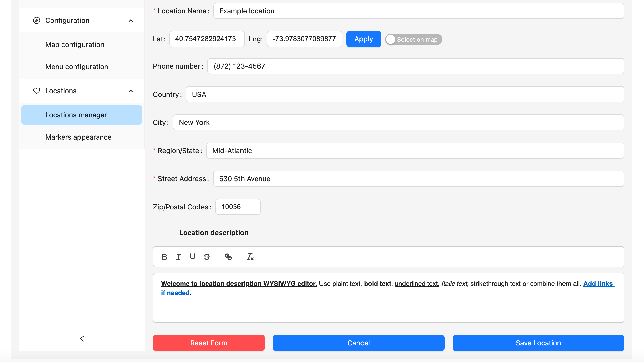Open Map configuration menu item
Image resolution: width=644 pixels, height=362 pixels.
(x=75, y=44)
